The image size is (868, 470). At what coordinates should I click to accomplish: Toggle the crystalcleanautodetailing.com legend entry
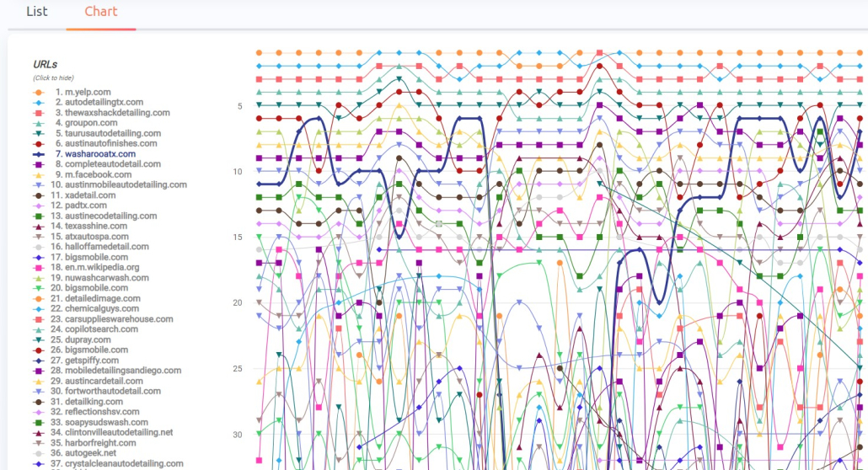click(x=117, y=463)
